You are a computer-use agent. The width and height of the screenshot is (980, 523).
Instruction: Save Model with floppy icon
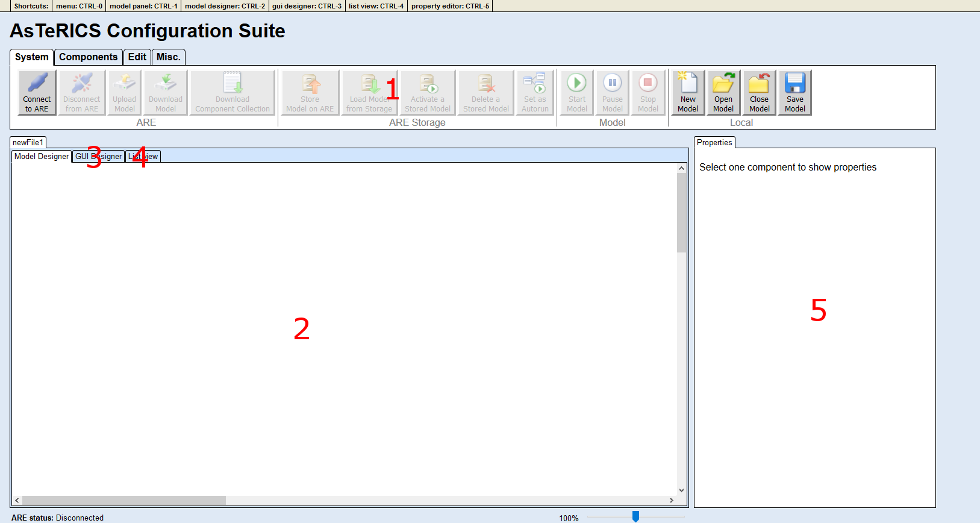tap(795, 92)
